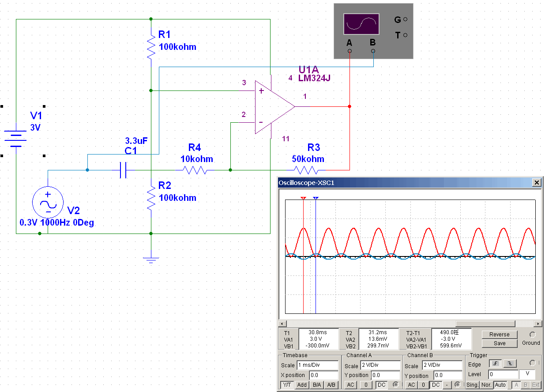Select Auto trigger mode
This screenshot has height=392, width=545.
[500, 385]
